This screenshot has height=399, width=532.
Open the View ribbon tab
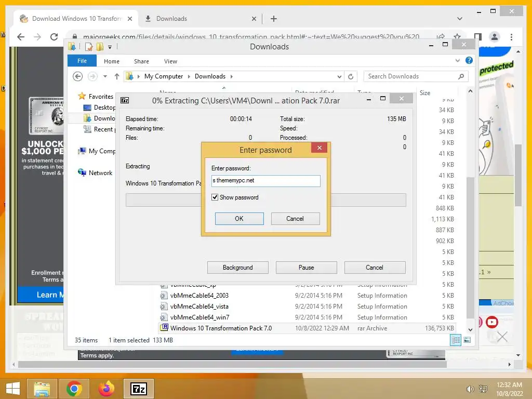(x=170, y=61)
